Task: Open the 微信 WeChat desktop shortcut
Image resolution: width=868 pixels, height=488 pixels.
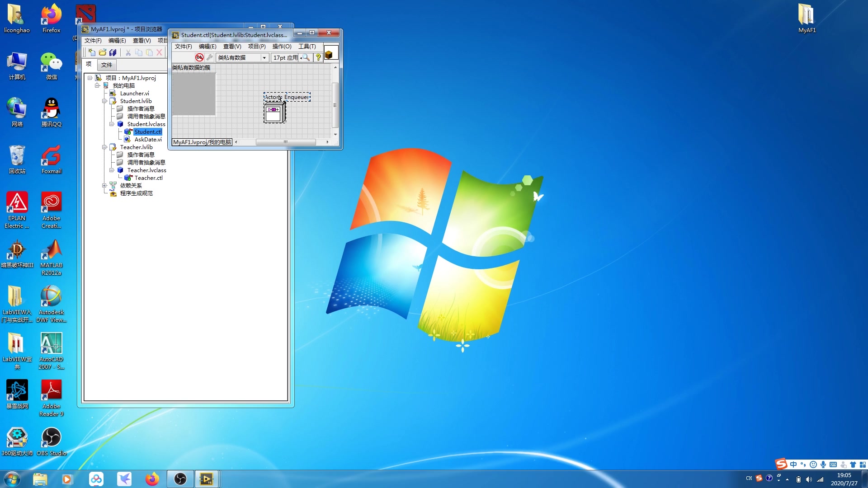Action: tap(51, 66)
